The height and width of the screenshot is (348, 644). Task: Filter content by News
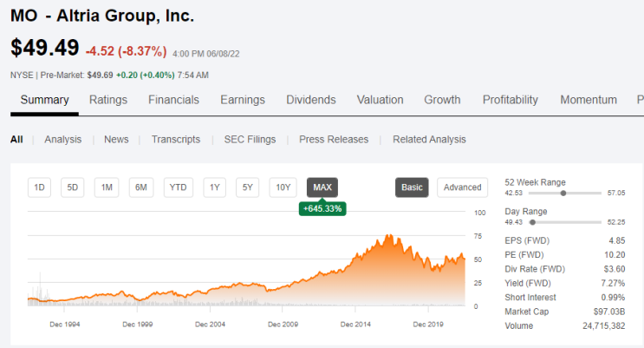[x=116, y=140]
